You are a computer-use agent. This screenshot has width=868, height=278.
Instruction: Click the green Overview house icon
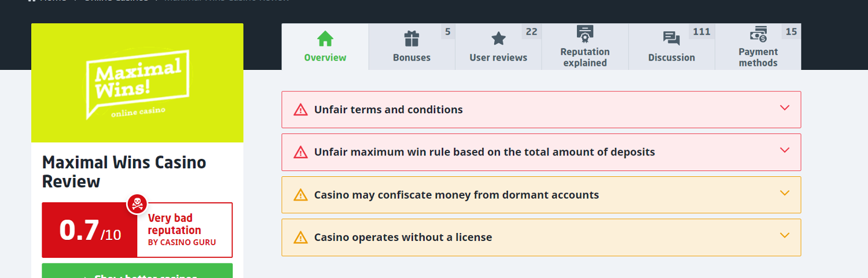[325, 39]
